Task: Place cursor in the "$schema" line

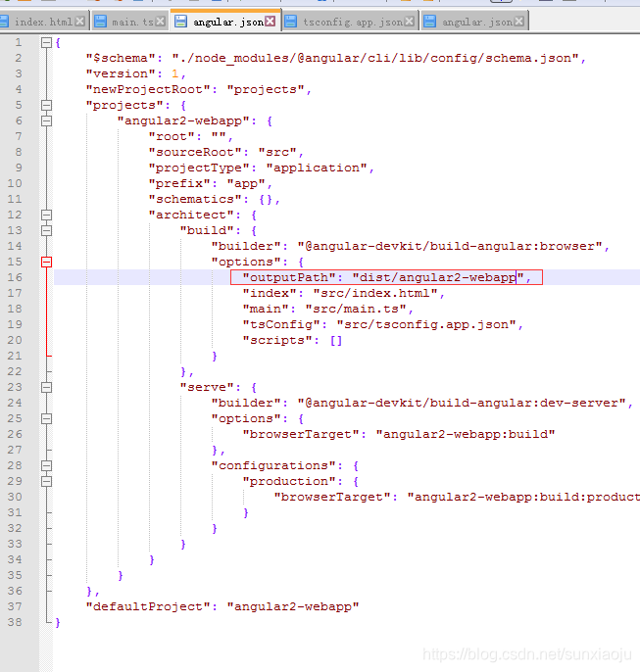Action: (335, 59)
